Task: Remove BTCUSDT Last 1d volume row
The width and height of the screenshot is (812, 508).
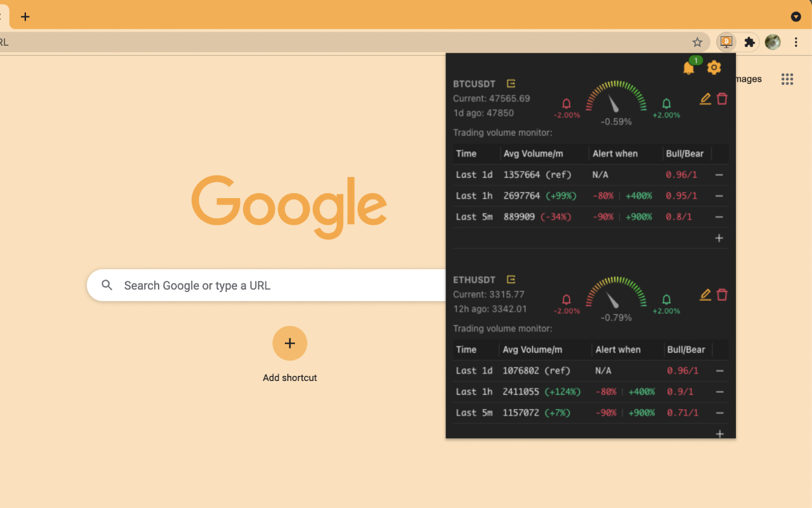Action: [x=719, y=175]
